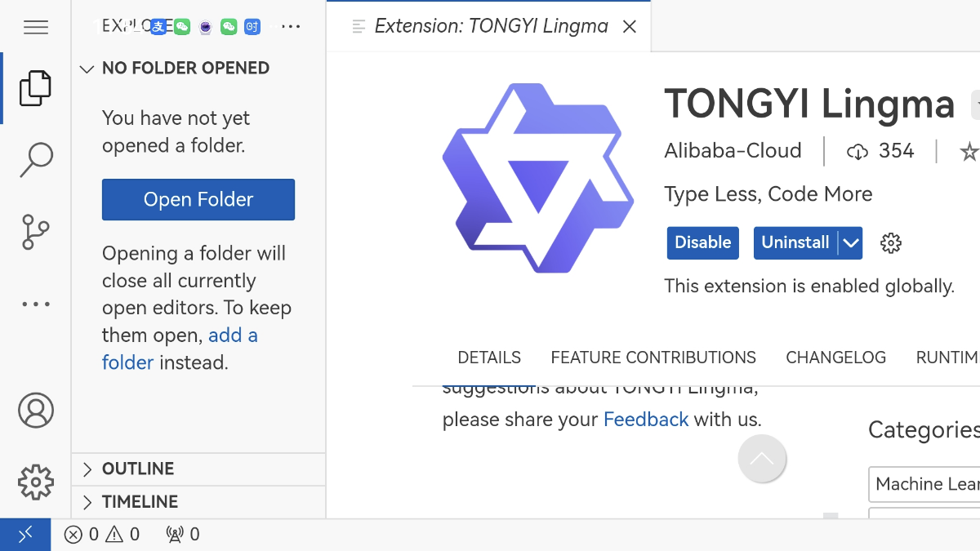Image resolution: width=980 pixels, height=551 pixels.
Task: Click the Alipay icon in top overlay
Action: click(x=158, y=27)
